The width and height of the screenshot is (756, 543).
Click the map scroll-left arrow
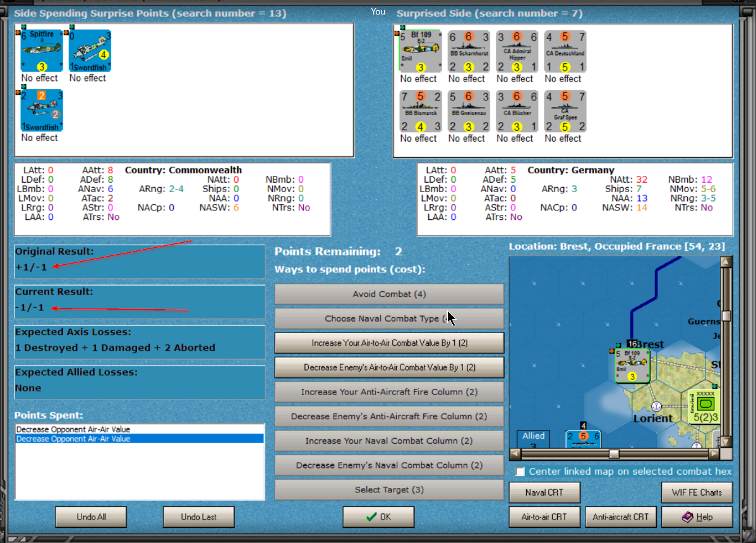[x=515, y=454]
